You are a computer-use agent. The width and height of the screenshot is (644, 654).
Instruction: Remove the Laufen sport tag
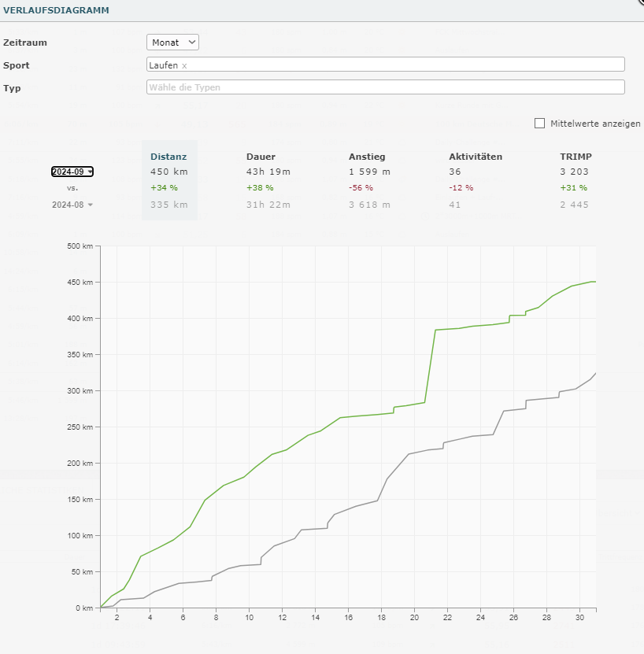[x=184, y=65]
